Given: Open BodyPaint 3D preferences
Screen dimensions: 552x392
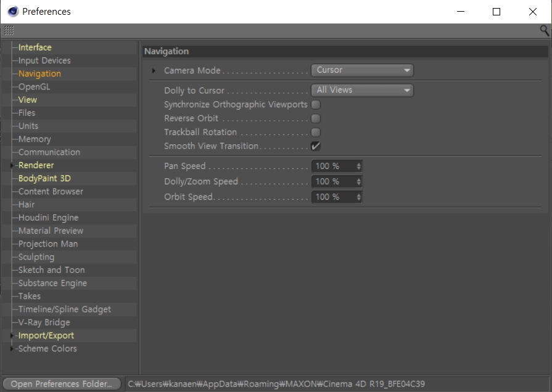Looking at the screenshot, I should click(x=44, y=178).
